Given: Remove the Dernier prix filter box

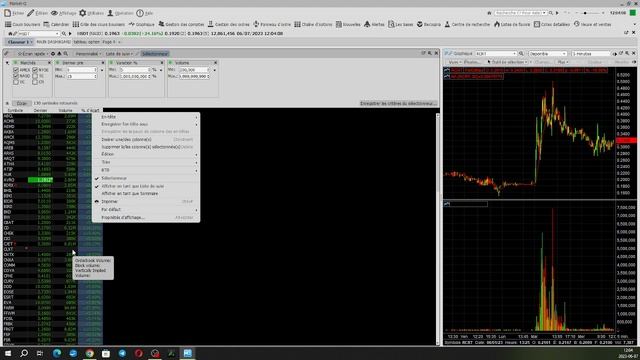Looking at the screenshot, I should tap(103, 63).
